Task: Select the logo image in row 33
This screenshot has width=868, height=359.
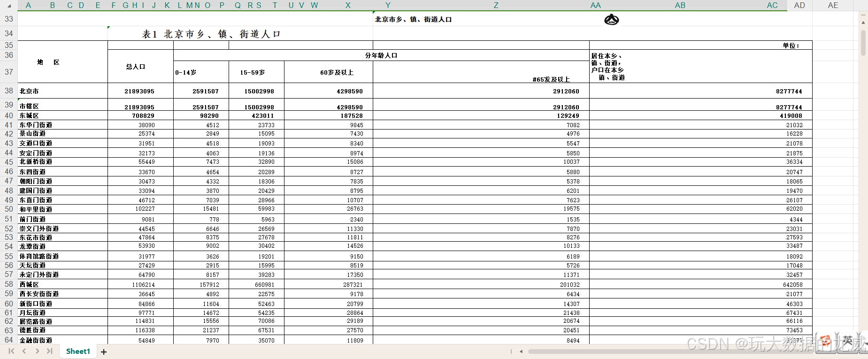Action: tap(611, 20)
